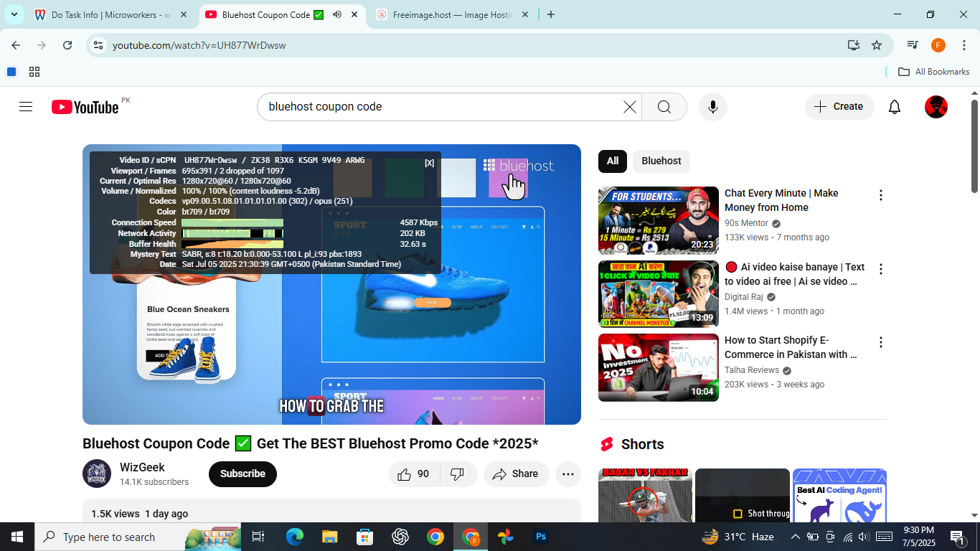Open WizGeek channel name link

(x=142, y=467)
